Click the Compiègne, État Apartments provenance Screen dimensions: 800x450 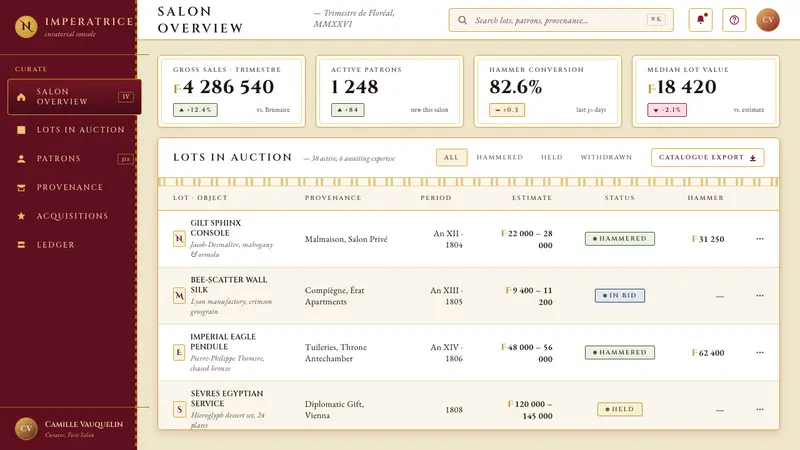(335, 296)
